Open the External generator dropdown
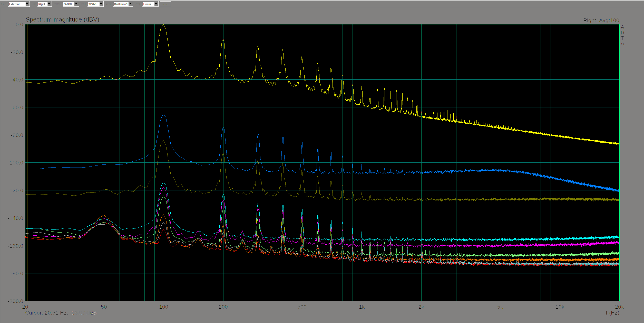This screenshot has height=323, width=644. (19, 4)
